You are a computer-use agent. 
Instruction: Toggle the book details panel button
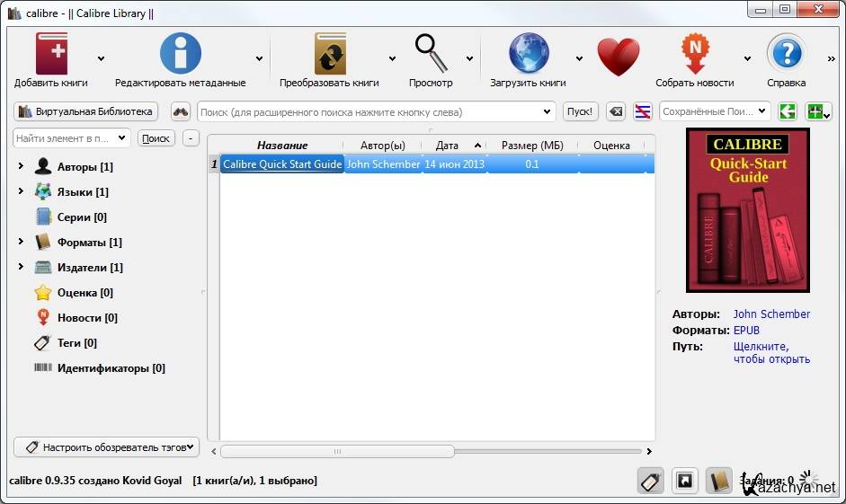(x=718, y=482)
